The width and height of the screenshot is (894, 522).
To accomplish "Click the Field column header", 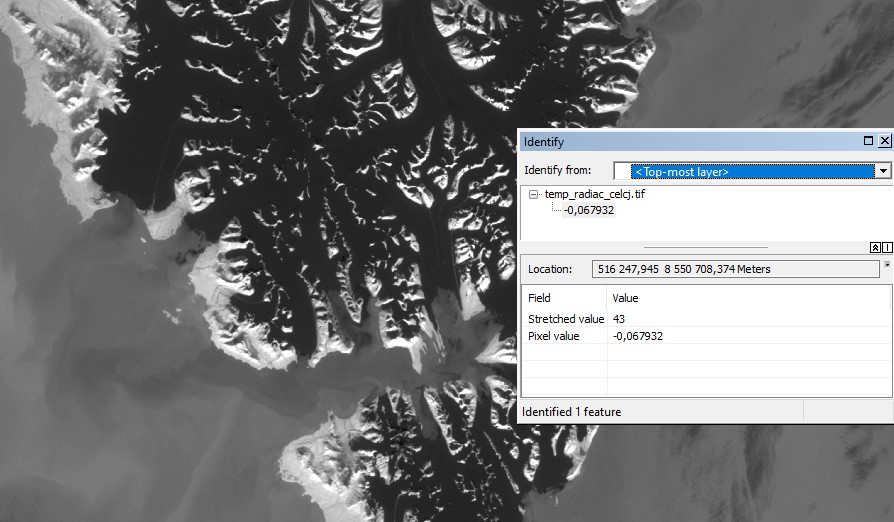I will (x=540, y=298).
